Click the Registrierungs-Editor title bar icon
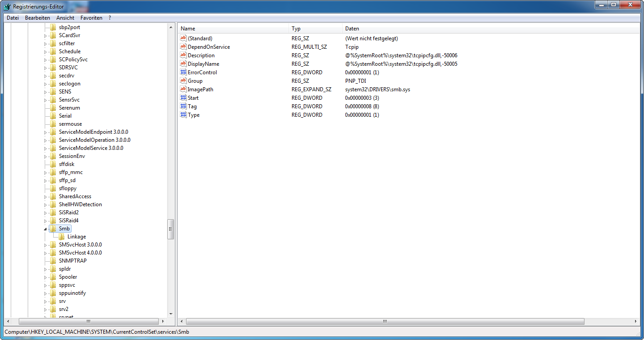The height and width of the screenshot is (340, 644). point(7,7)
